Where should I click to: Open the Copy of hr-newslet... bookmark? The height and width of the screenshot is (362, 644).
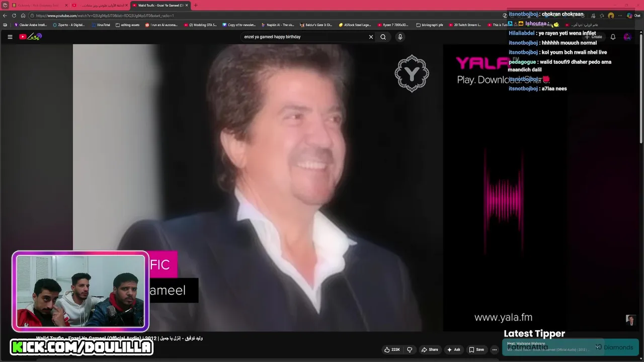click(239, 25)
